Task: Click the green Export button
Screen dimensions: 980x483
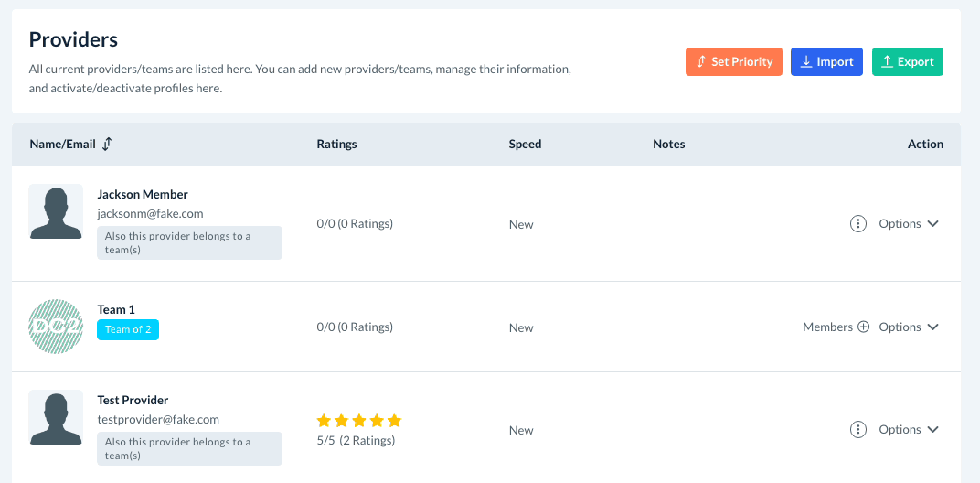Action: coord(907,62)
